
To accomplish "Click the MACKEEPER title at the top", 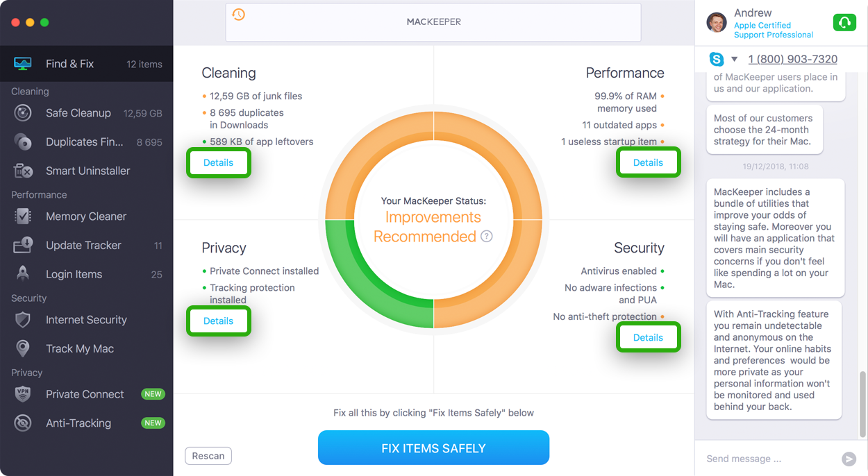I will pos(433,22).
